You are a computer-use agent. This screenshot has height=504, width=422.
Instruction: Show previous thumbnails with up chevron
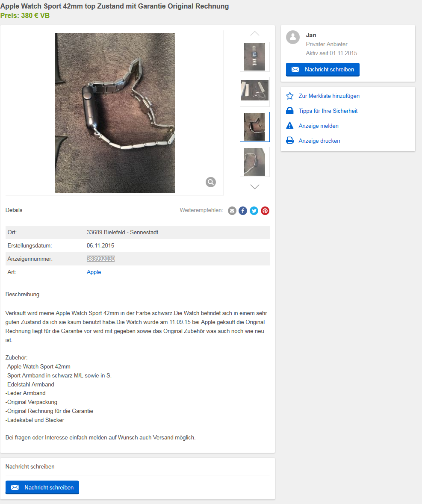255,33
